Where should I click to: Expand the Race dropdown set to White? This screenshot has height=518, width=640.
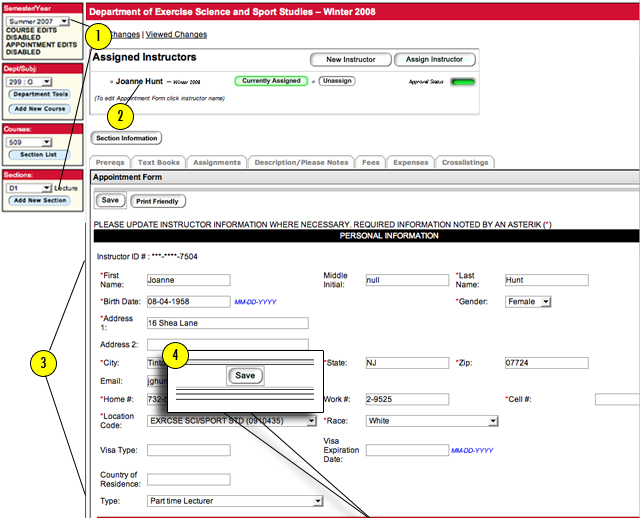tap(432, 421)
